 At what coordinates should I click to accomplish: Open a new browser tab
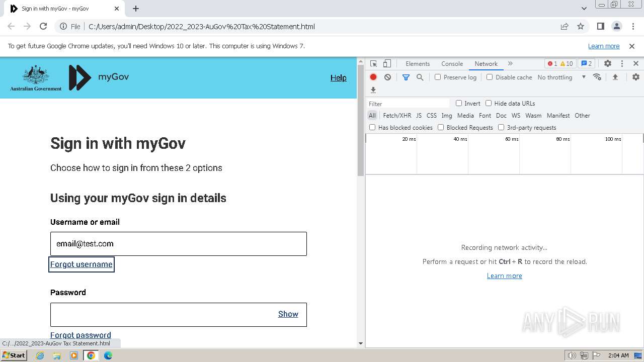(x=136, y=9)
